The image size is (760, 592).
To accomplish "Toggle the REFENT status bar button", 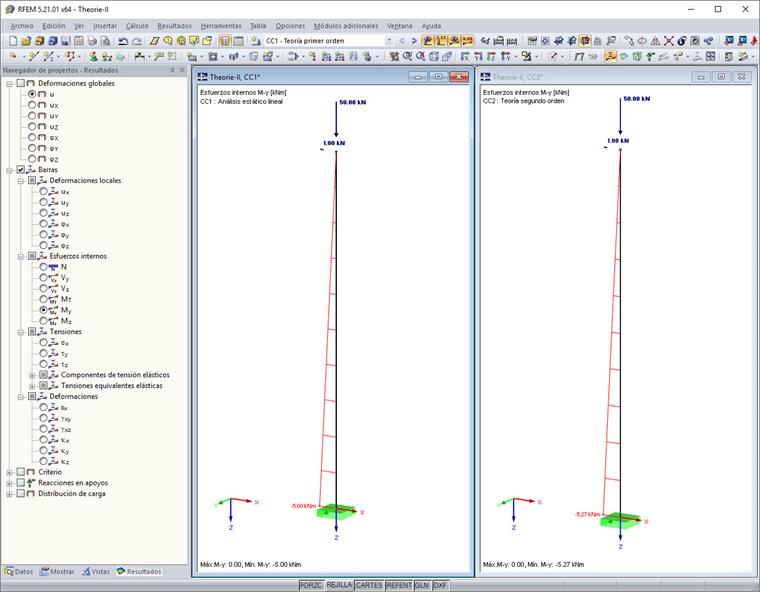I will [399, 585].
